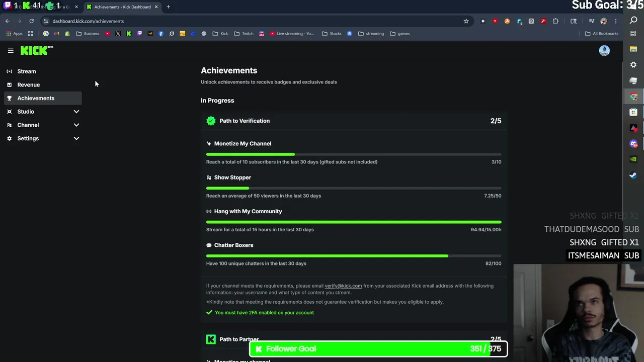Open the media controls toolbar icon

point(592,21)
